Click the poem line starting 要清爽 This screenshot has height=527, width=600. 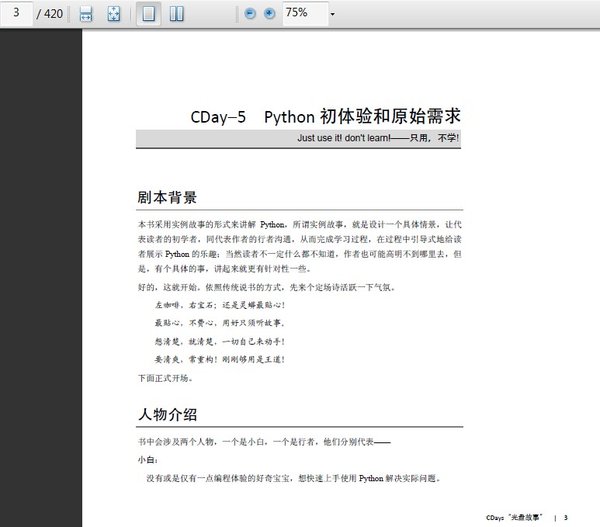(x=220, y=359)
